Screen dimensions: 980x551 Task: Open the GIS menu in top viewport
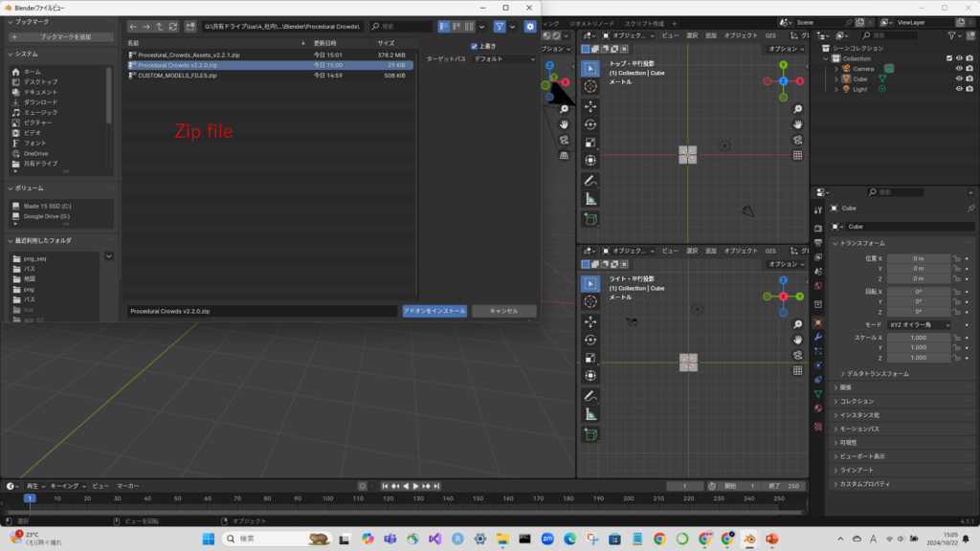click(770, 35)
